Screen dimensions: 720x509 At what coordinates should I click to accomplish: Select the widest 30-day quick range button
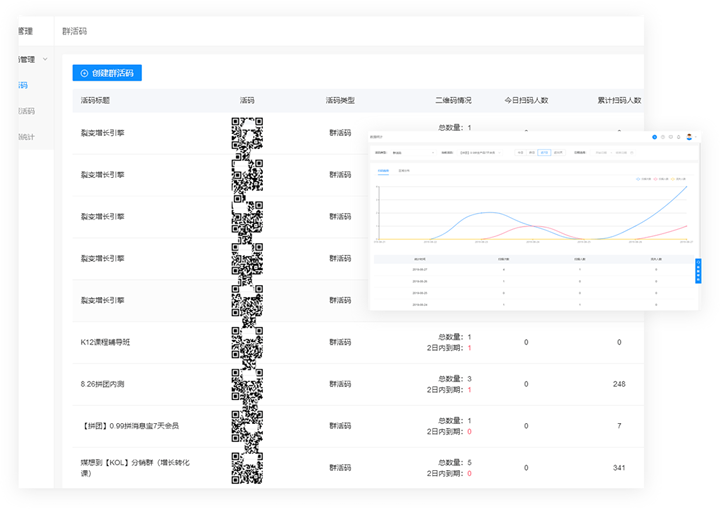point(558,153)
